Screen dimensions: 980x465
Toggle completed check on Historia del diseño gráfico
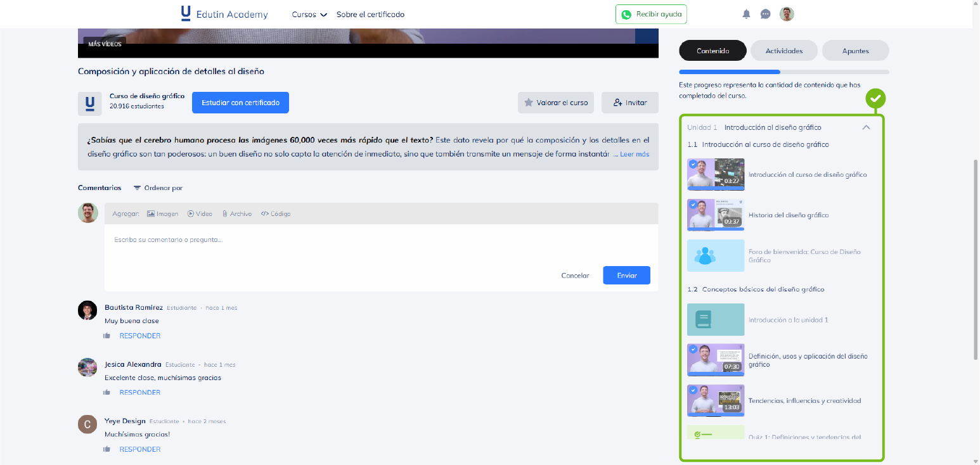coord(693,205)
